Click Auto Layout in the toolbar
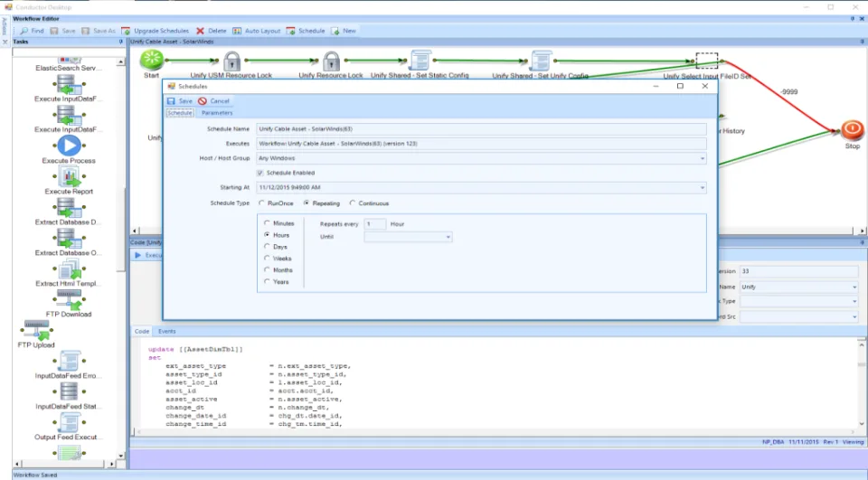The image size is (868, 480). point(256,31)
